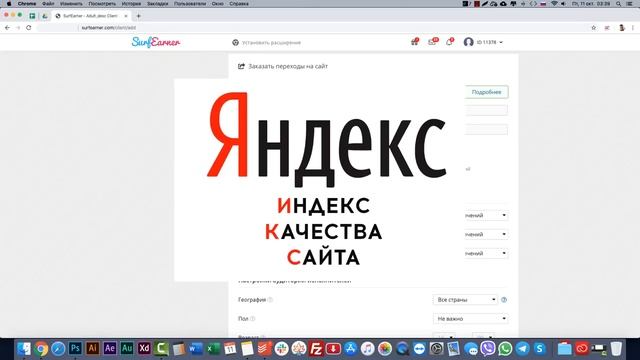Launch Illustrator from the Dock

click(92, 349)
